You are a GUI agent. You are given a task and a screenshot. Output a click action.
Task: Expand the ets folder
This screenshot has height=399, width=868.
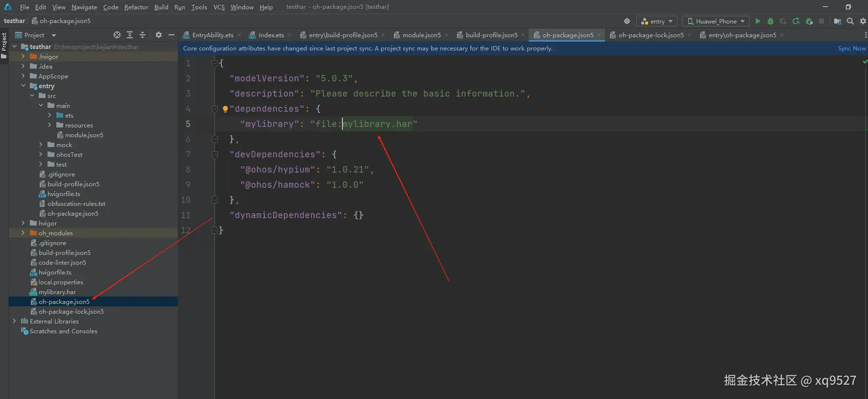click(x=49, y=115)
